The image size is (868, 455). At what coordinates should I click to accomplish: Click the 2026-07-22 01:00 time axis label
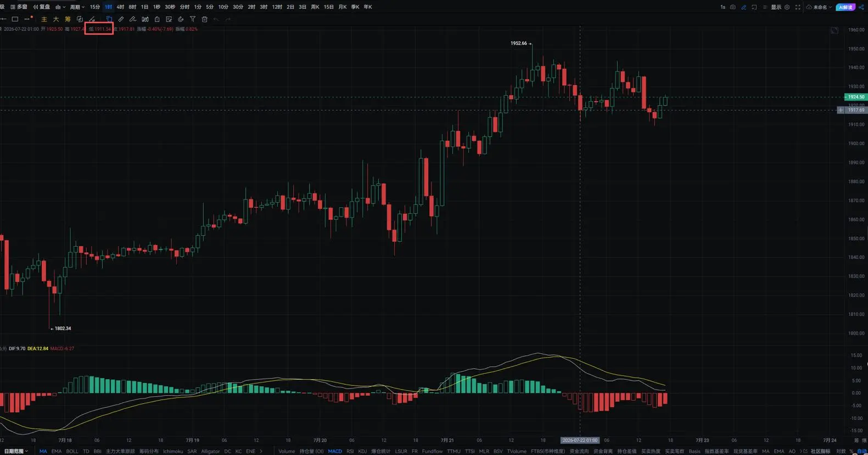[x=580, y=440]
